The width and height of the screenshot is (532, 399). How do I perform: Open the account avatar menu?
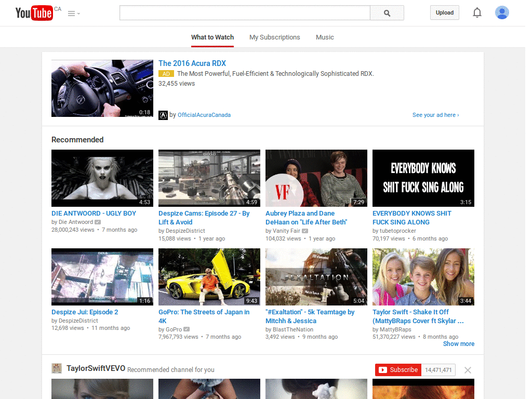click(502, 12)
